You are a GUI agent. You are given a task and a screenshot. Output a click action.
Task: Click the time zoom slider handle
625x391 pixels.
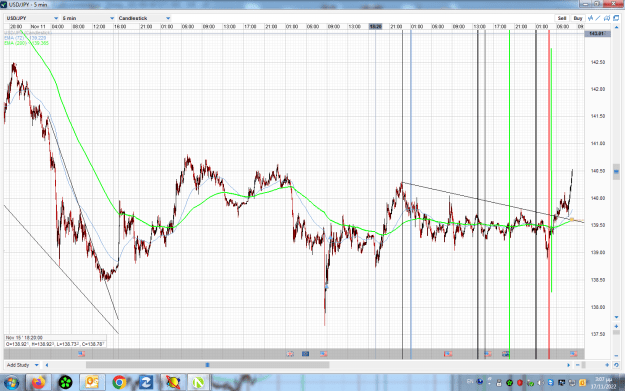point(584,365)
